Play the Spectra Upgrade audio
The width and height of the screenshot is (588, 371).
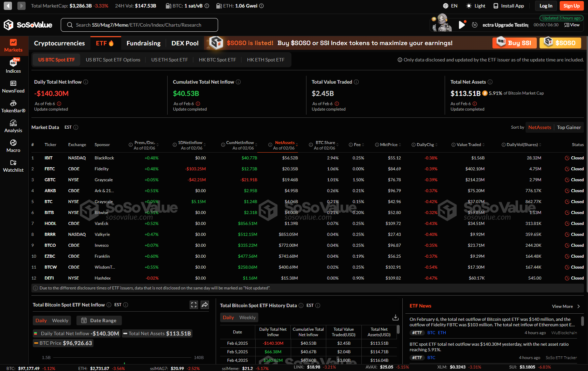[462, 25]
